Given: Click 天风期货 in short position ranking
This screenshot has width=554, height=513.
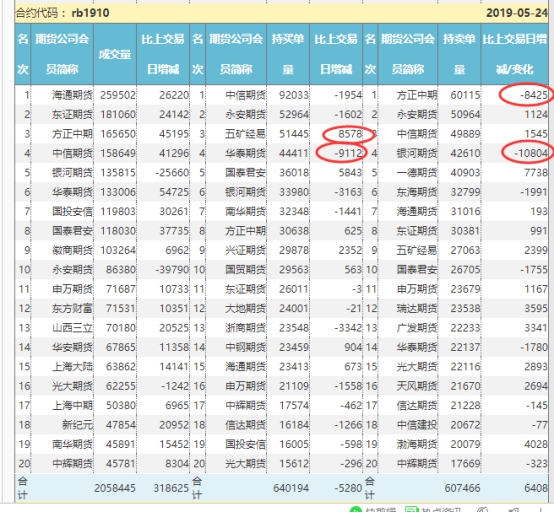Looking at the screenshot, I should coord(417,386).
